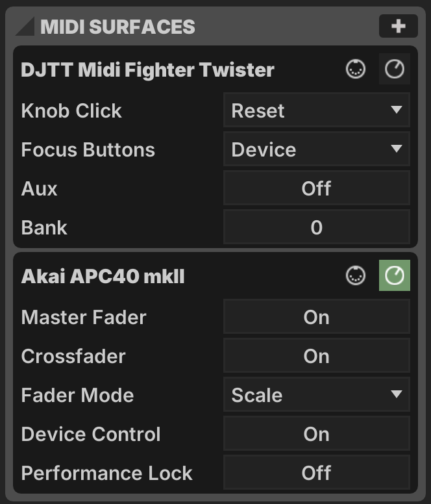
Task: Toggle Performance Lock Off setting
Action: tap(317, 473)
